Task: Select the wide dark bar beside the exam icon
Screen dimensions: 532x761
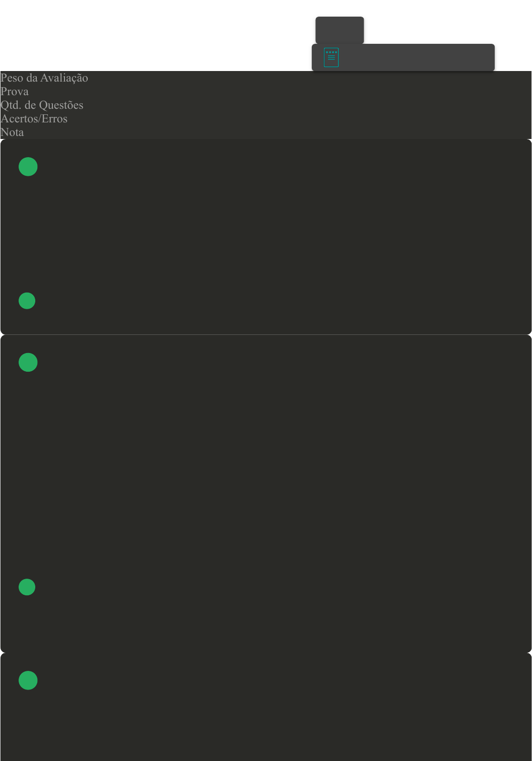Action: (x=403, y=57)
